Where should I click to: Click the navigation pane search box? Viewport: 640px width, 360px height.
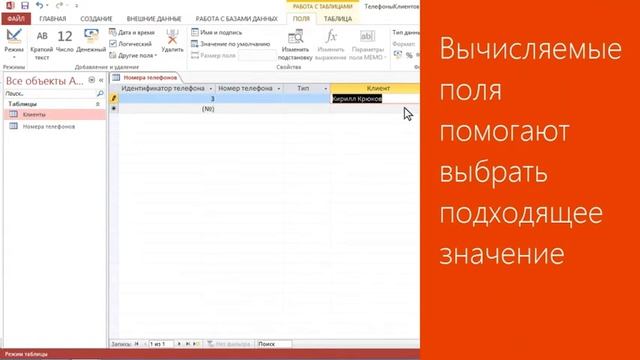tap(49, 93)
